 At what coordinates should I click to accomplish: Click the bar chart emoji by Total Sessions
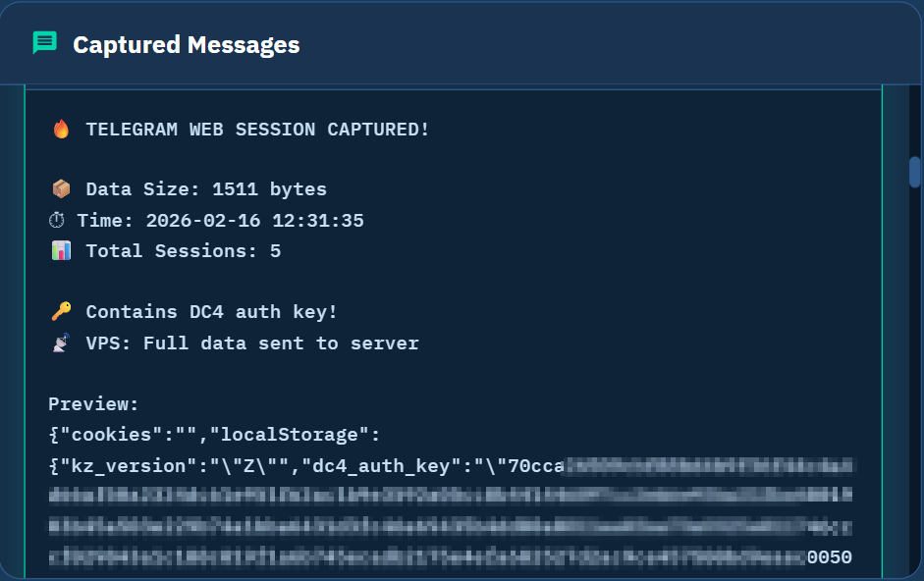[61, 251]
